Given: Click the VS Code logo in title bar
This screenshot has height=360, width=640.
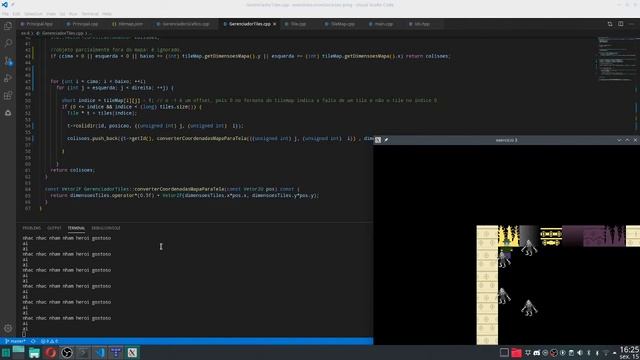Looking at the screenshot, I should point(4,4).
